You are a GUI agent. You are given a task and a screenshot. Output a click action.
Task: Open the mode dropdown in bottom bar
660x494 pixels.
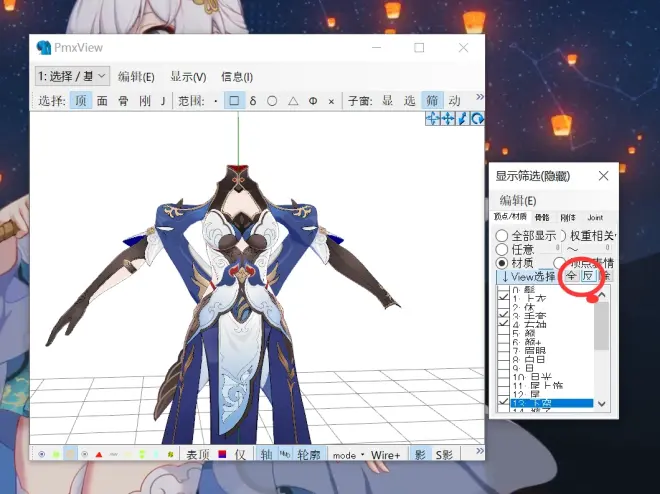click(x=348, y=455)
